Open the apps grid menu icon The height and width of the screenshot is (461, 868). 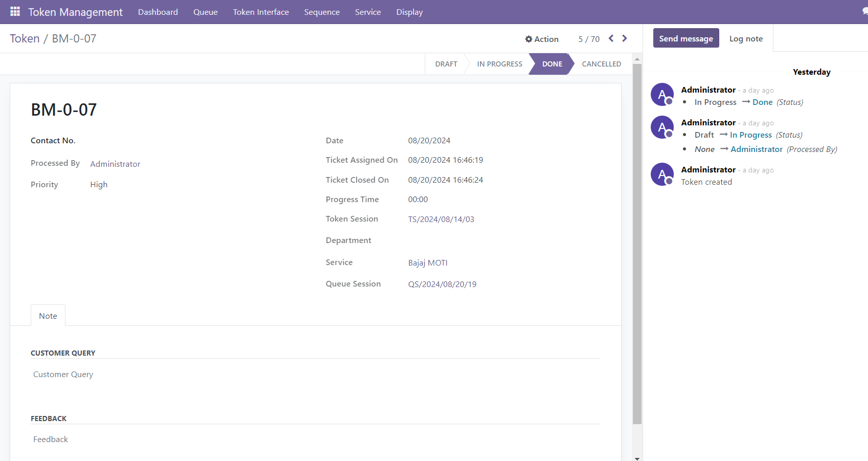pyautogui.click(x=15, y=11)
